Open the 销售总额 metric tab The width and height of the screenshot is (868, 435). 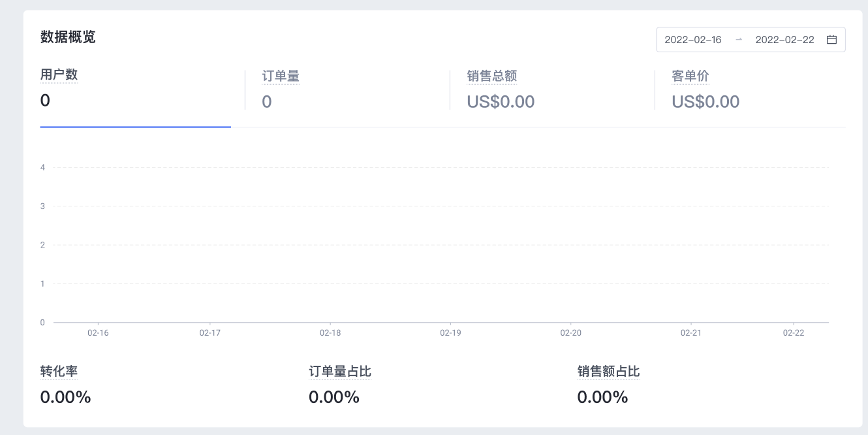[x=491, y=76]
